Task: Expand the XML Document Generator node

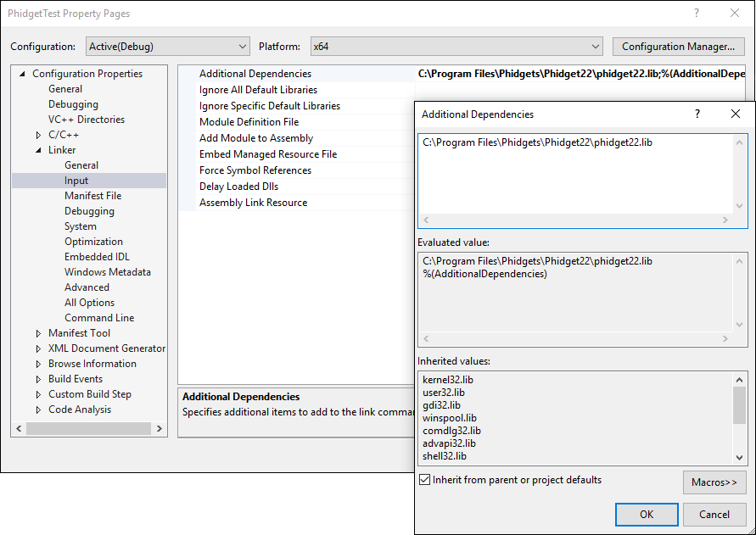Action: coord(38,348)
